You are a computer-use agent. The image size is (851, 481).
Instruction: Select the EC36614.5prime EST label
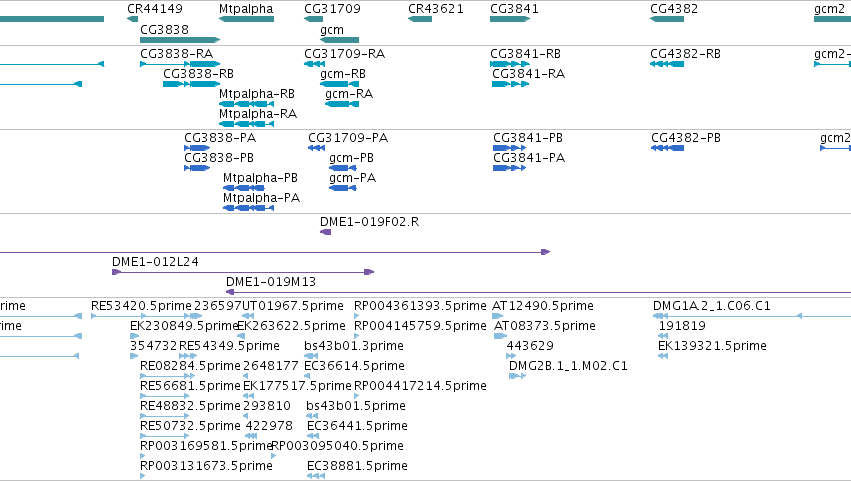[x=354, y=366]
